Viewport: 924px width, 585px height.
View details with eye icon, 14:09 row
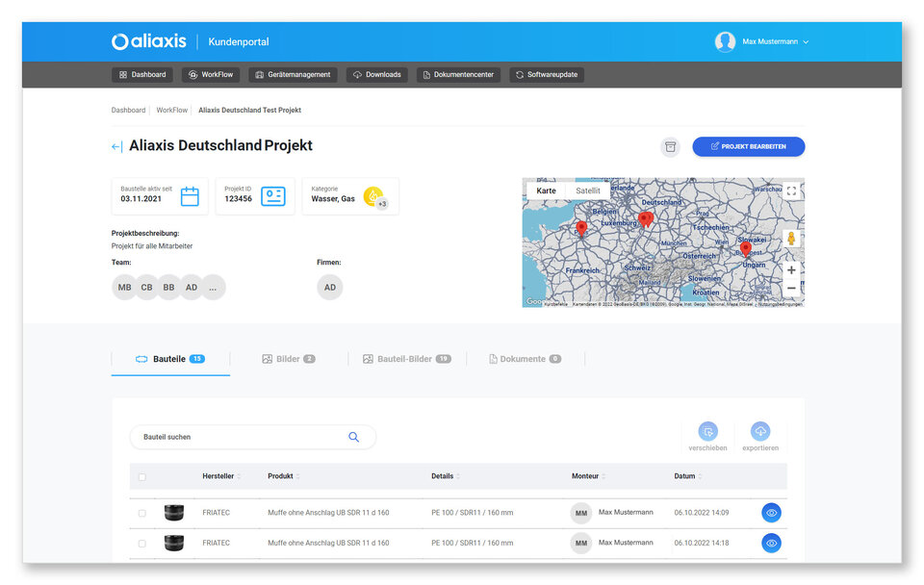coord(771,513)
